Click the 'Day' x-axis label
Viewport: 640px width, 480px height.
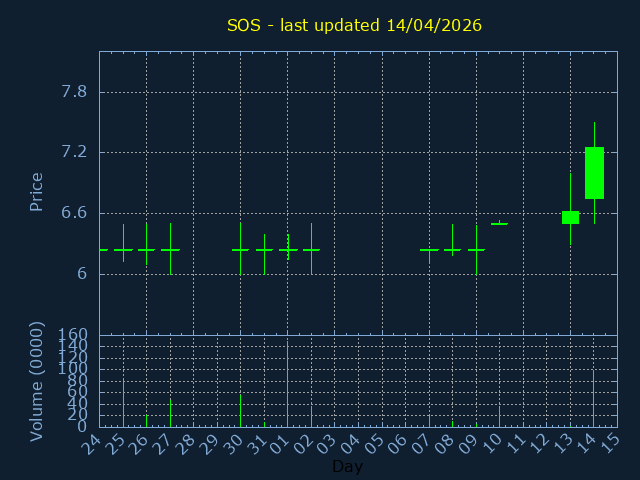[x=347, y=466]
